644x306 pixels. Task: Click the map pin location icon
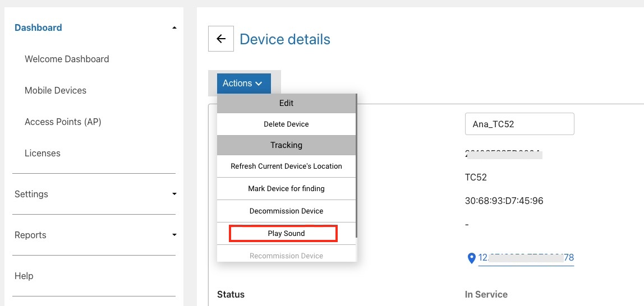[x=471, y=258]
